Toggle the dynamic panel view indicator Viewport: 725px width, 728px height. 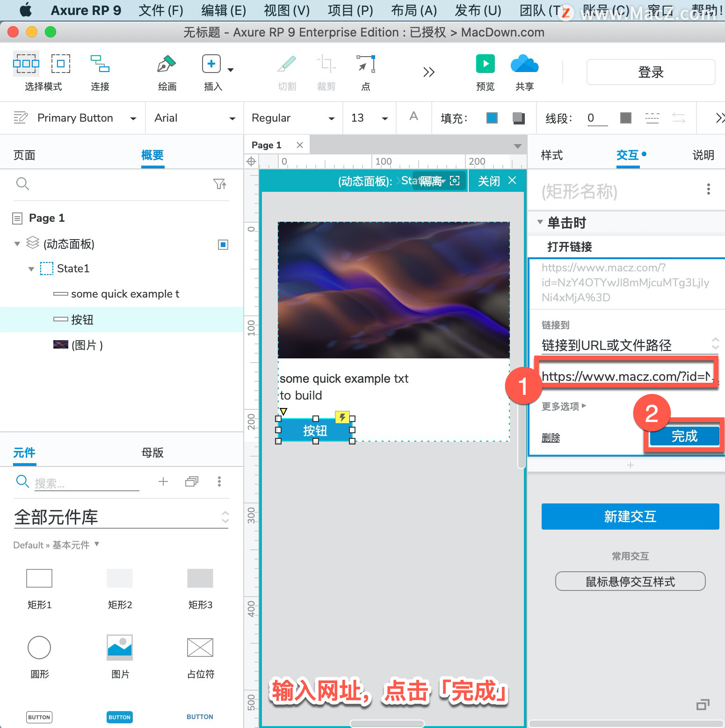(x=223, y=245)
